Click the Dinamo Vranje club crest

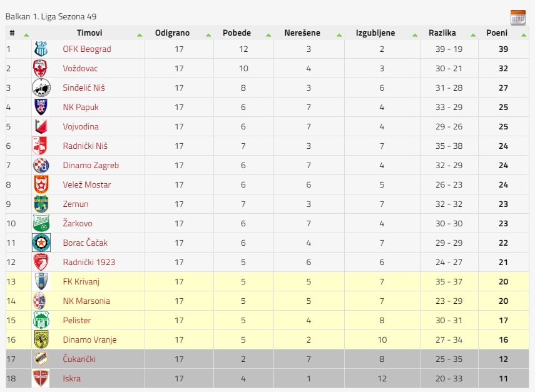click(x=41, y=339)
